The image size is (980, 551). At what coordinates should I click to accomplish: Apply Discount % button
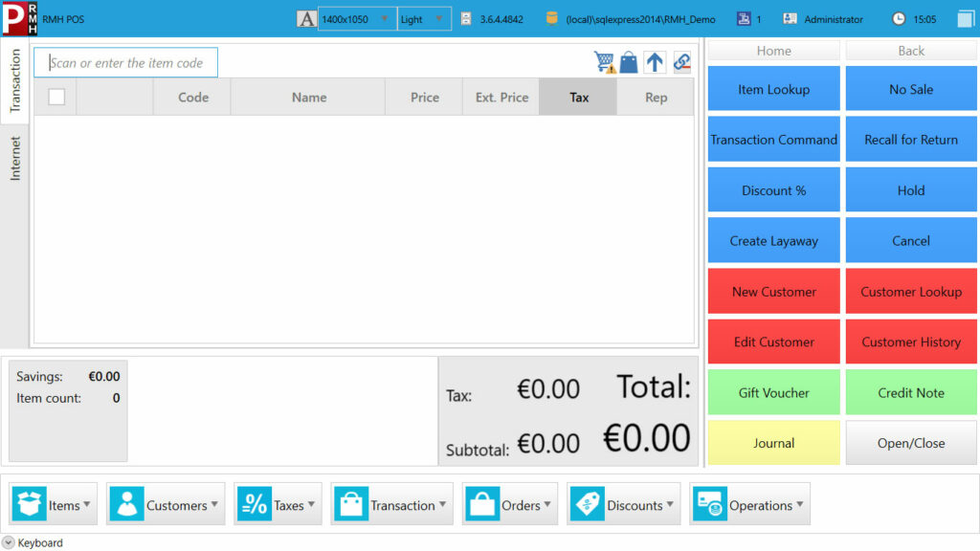773,190
